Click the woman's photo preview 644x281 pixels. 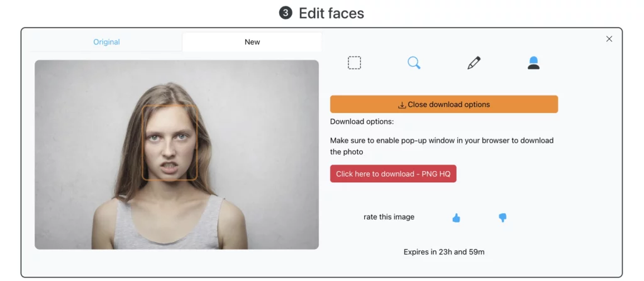click(x=177, y=155)
